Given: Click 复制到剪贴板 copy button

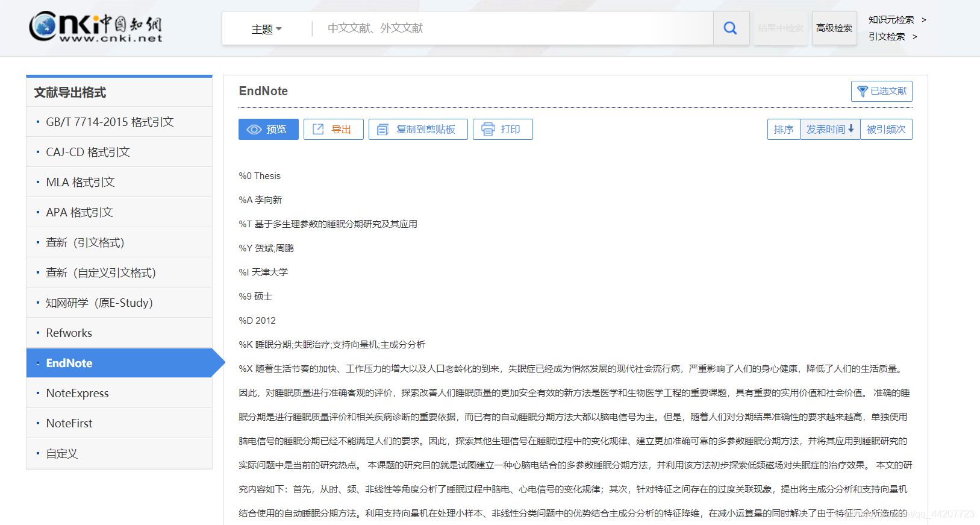Looking at the screenshot, I should [418, 129].
